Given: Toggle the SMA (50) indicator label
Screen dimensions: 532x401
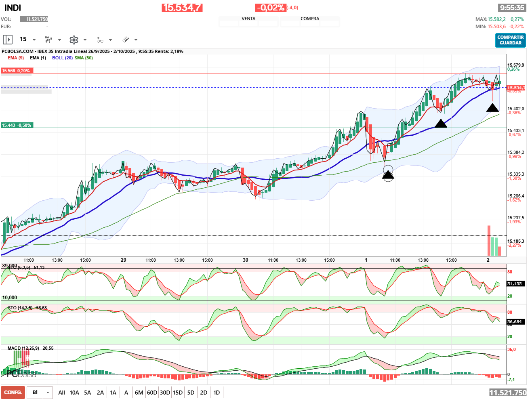Looking at the screenshot, I should click(84, 58).
